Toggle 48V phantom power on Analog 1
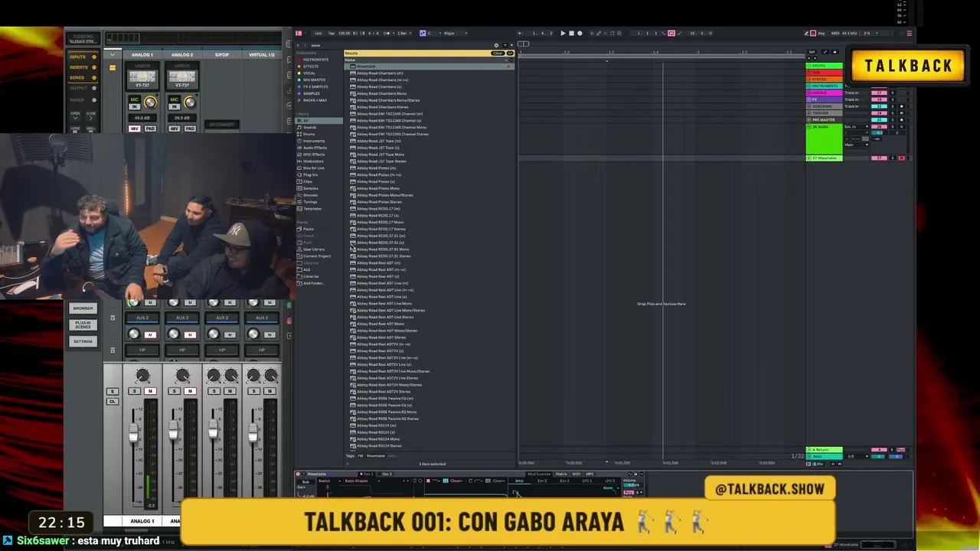Screen dimensions: 980x551 click(x=135, y=128)
